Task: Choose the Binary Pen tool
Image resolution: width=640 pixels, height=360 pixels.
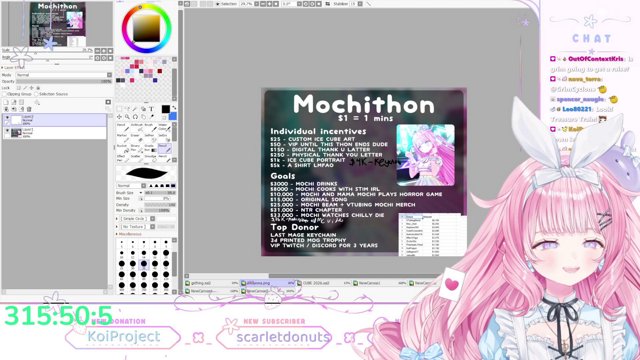Action: pyautogui.click(x=137, y=149)
